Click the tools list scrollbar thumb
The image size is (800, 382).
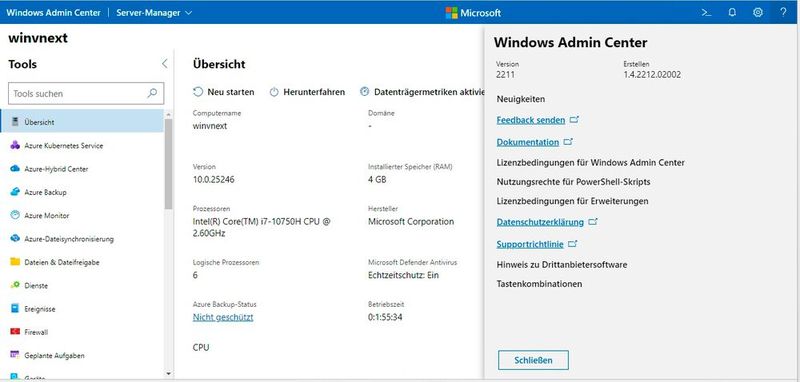[x=169, y=164]
